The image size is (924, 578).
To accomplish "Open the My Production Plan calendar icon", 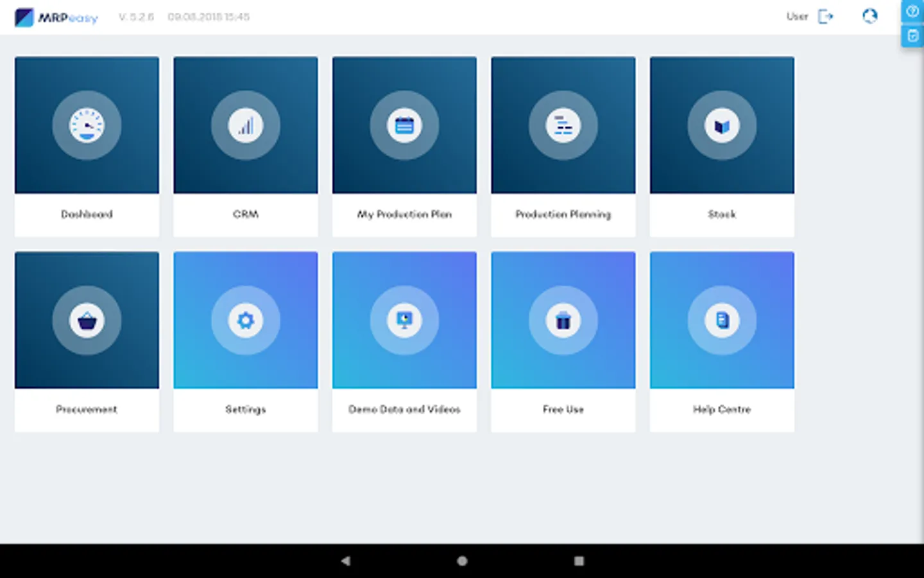I will [404, 125].
